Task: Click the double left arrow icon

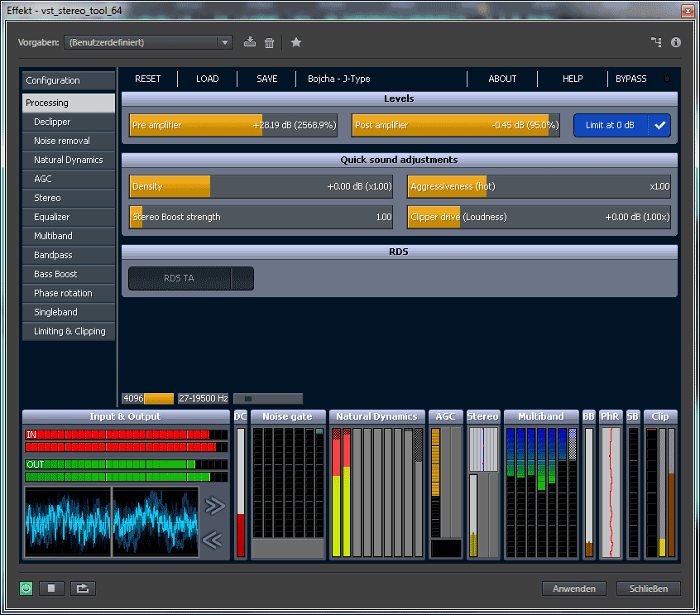Action: point(213,540)
